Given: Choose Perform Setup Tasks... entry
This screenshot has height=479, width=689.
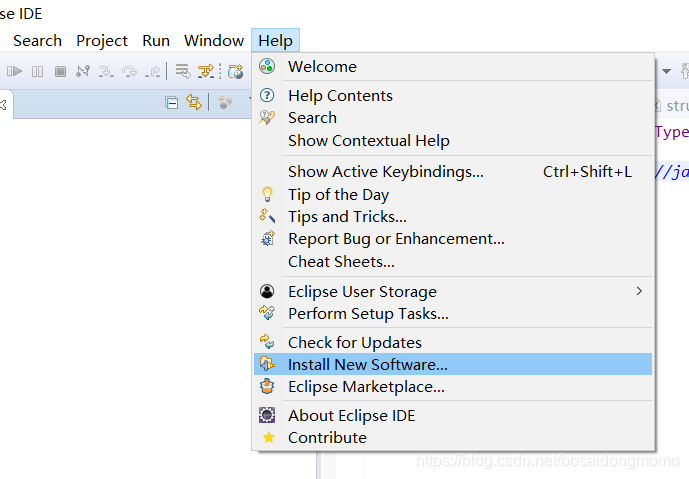Looking at the screenshot, I should coord(453,314).
